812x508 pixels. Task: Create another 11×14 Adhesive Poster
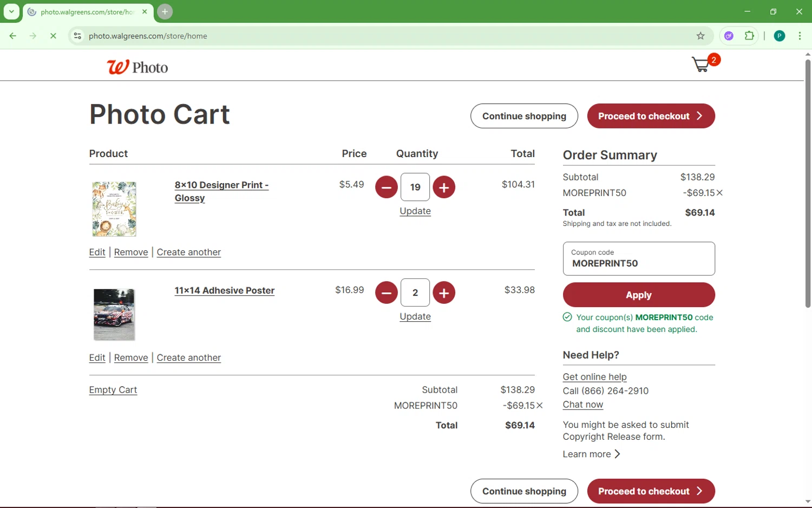pyautogui.click(x=189, y=358)
